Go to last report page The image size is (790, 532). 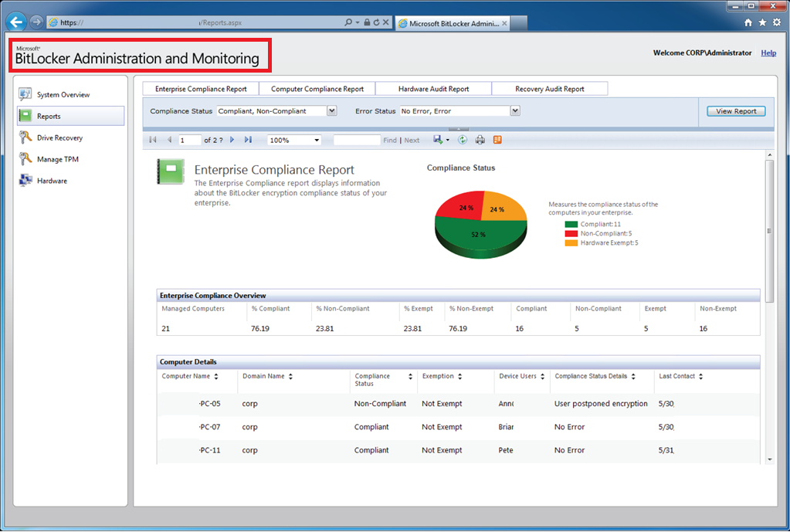[248, 140]
